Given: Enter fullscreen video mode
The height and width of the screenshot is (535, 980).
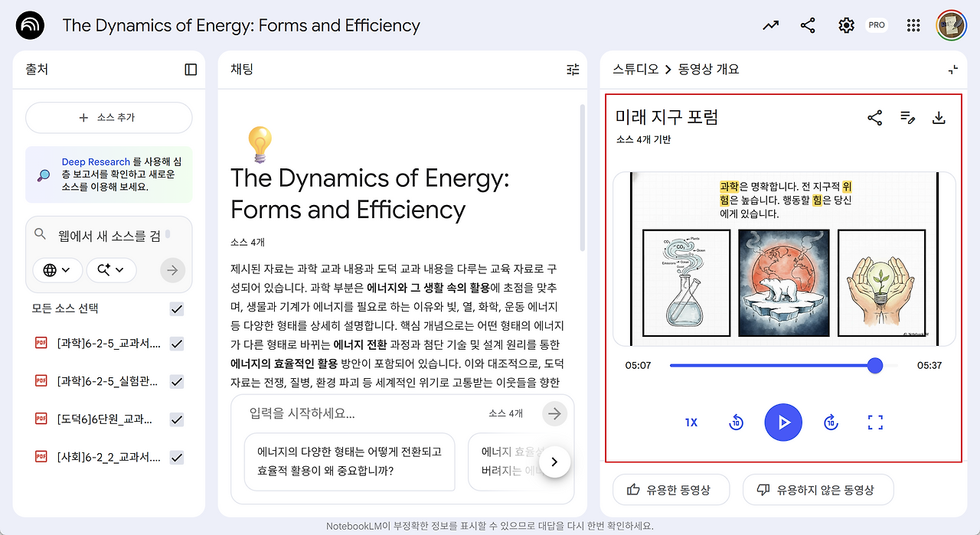Looking at the screenshot, I should point(875,422).
